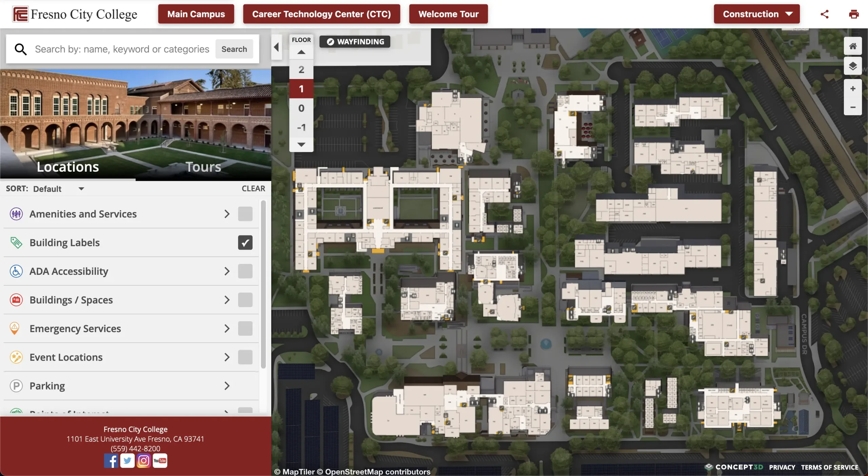Click the print icon
Viewport: 868px width, 476px height.
pos(854,14)
